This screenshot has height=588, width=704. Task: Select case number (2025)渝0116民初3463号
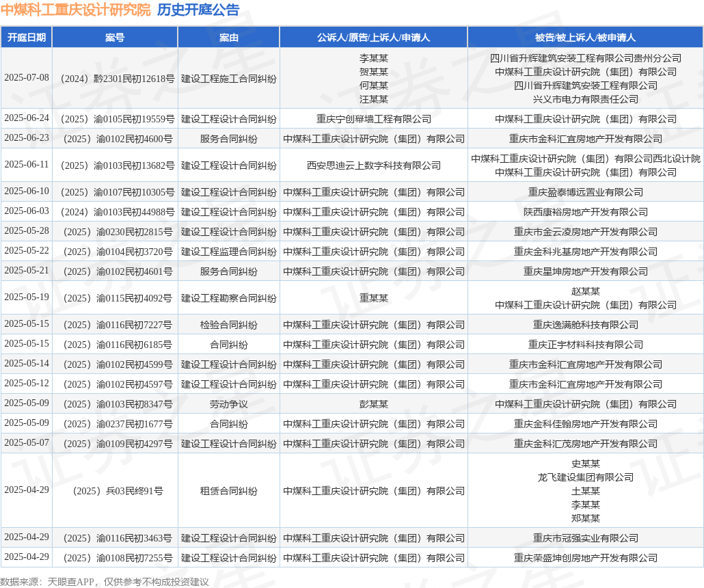pos(118,537)
